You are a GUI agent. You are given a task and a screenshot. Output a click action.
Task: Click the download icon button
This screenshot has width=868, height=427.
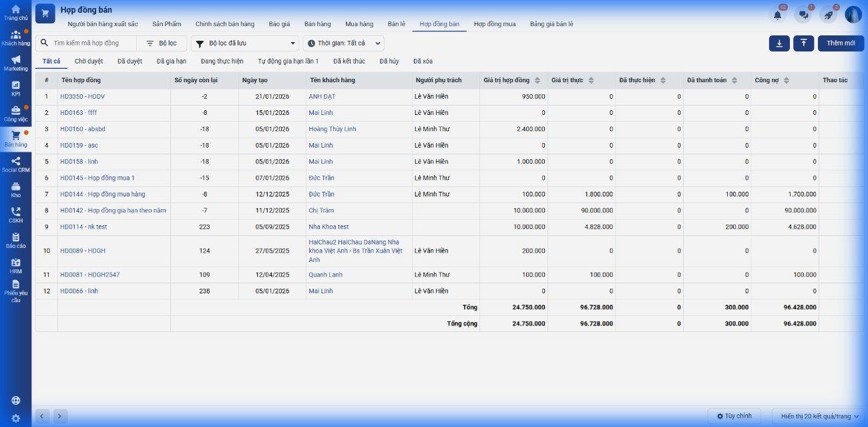coord(779,43)
